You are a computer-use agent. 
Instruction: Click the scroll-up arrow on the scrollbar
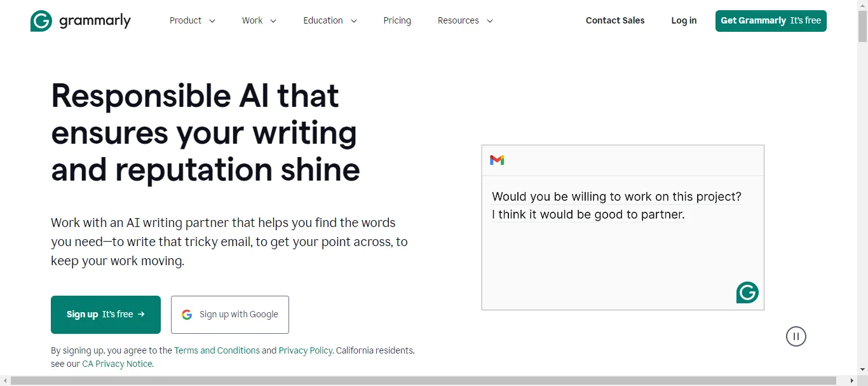click(864, 5)
